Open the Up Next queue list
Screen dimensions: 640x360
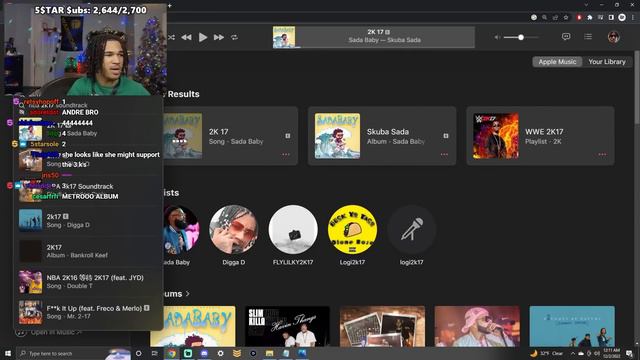pyautogui.click(x=588, y=37)
